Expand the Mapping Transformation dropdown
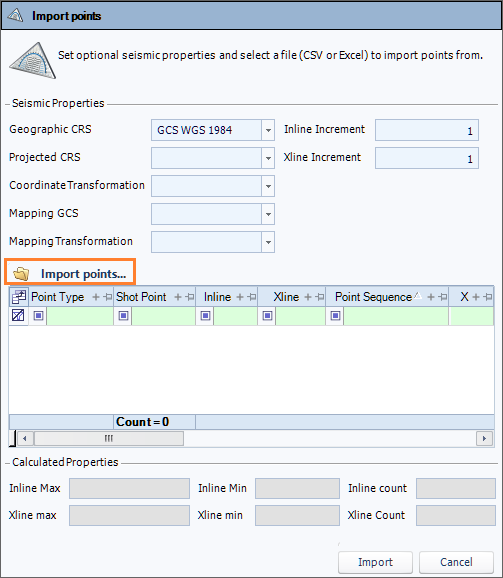This screenshot has height=578, width=503. (x=268, y=242)
